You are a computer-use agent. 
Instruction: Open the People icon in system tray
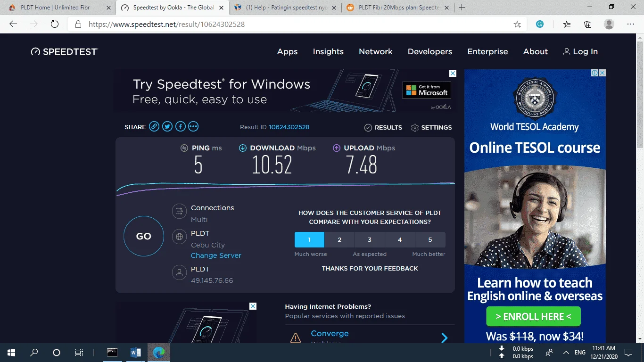pos(550,353)
